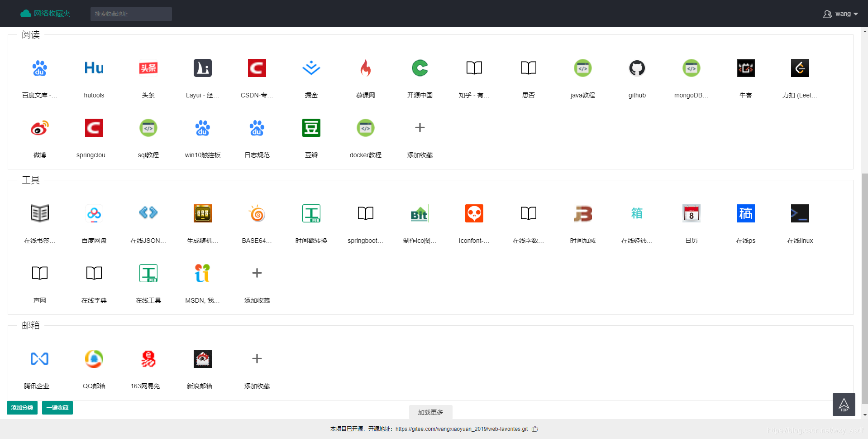
Task: Open the 百度文库 bookmark icon
Action: (x=40, y=68)
